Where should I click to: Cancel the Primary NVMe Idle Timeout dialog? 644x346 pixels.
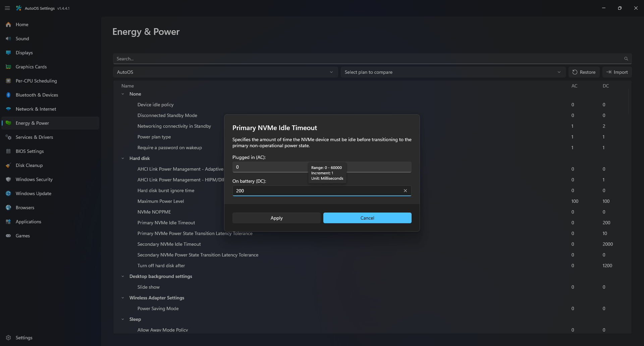367,218
